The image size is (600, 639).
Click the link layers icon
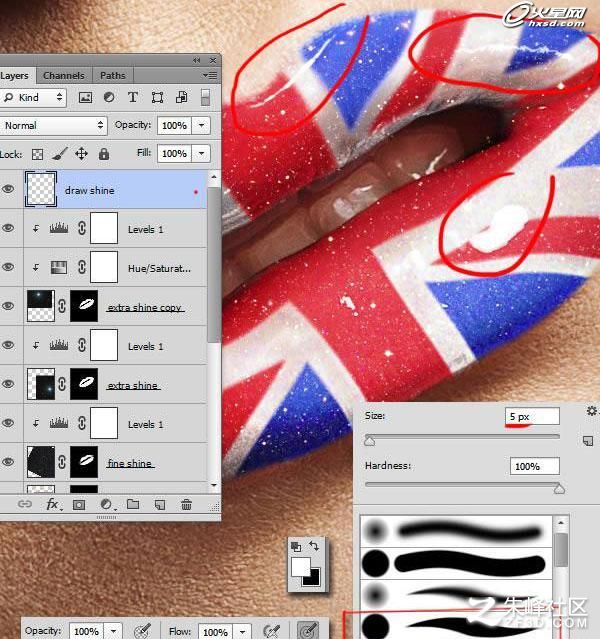[24, 505]
